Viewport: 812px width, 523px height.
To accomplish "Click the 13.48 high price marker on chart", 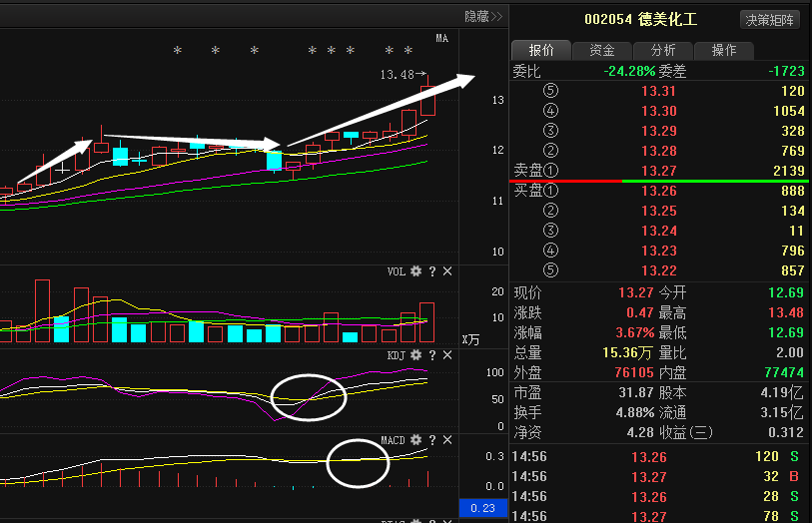I will point(403,75).
